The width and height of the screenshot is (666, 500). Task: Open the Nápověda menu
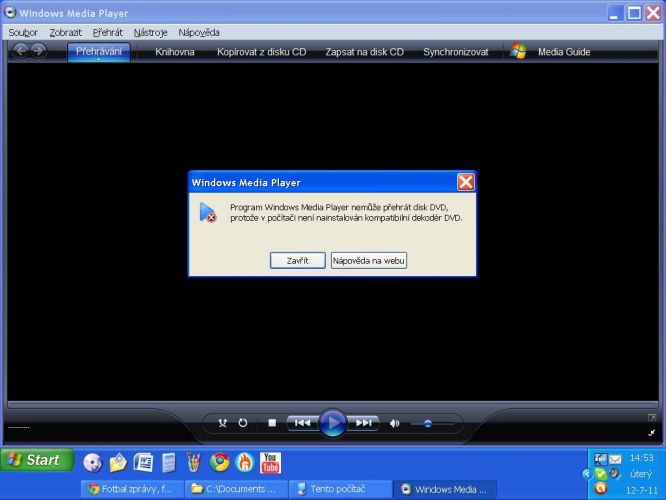pos(199,33)
